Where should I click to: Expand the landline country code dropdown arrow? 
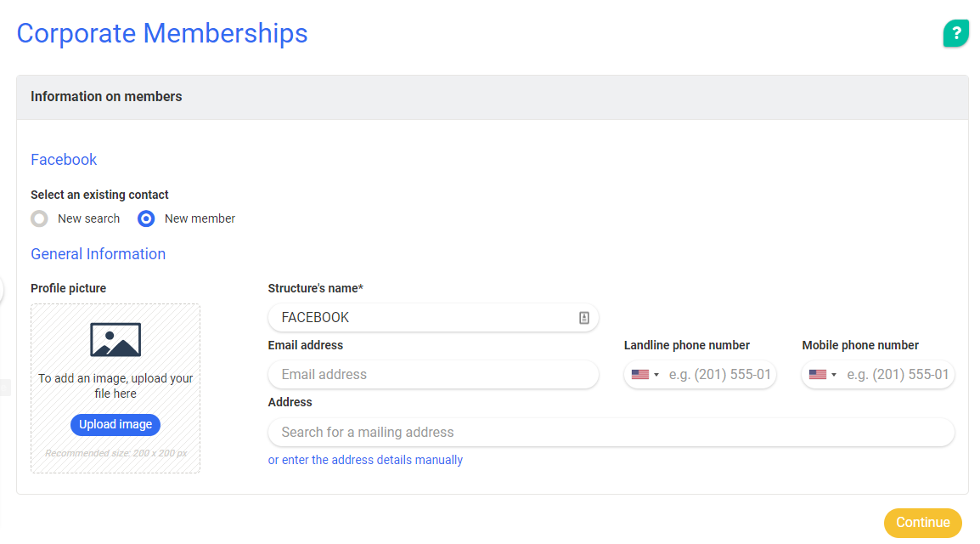[656, 375]
